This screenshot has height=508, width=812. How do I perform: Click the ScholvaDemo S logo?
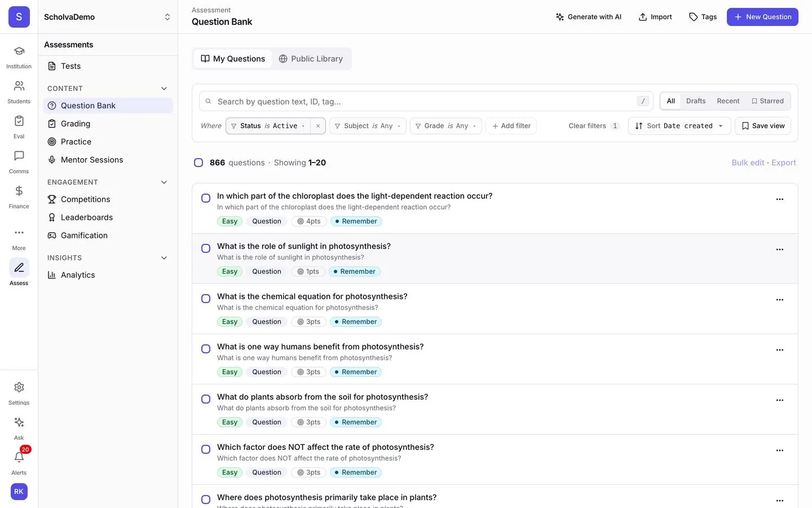coord(19,17)
